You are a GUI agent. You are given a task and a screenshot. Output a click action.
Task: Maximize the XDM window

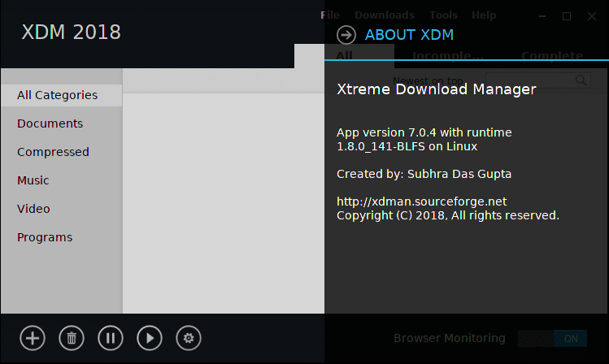click(x=567, y=15)
